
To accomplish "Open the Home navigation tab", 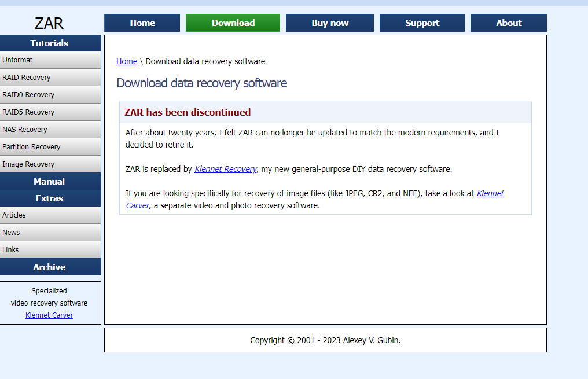I will tap(142, 23).
